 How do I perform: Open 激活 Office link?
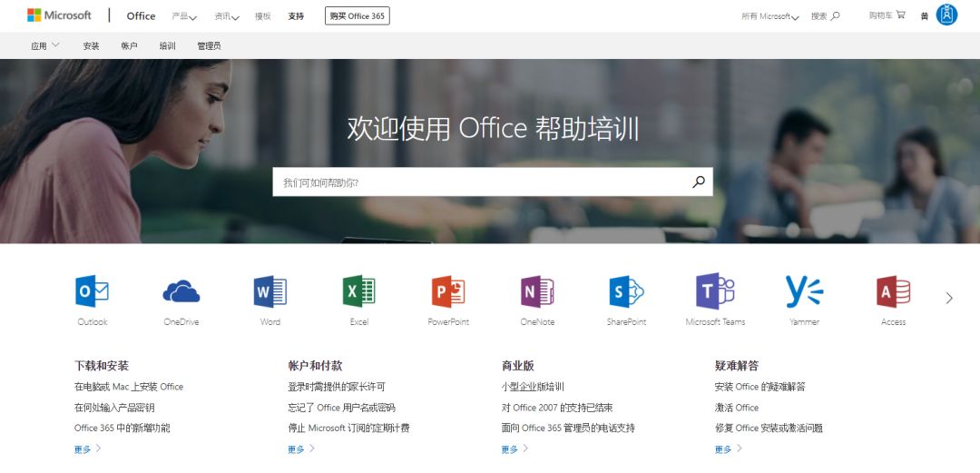tap(736, 408)
